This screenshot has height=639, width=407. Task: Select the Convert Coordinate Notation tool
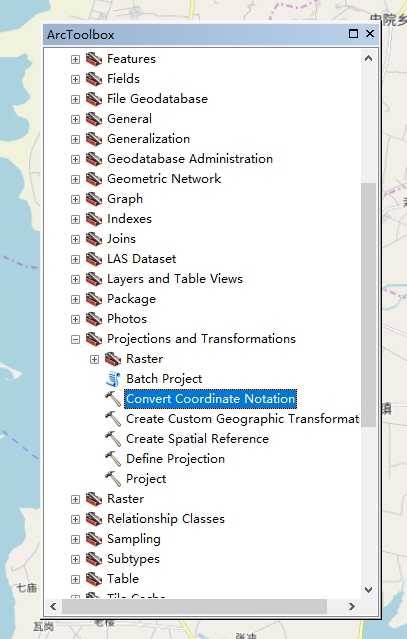211,399
